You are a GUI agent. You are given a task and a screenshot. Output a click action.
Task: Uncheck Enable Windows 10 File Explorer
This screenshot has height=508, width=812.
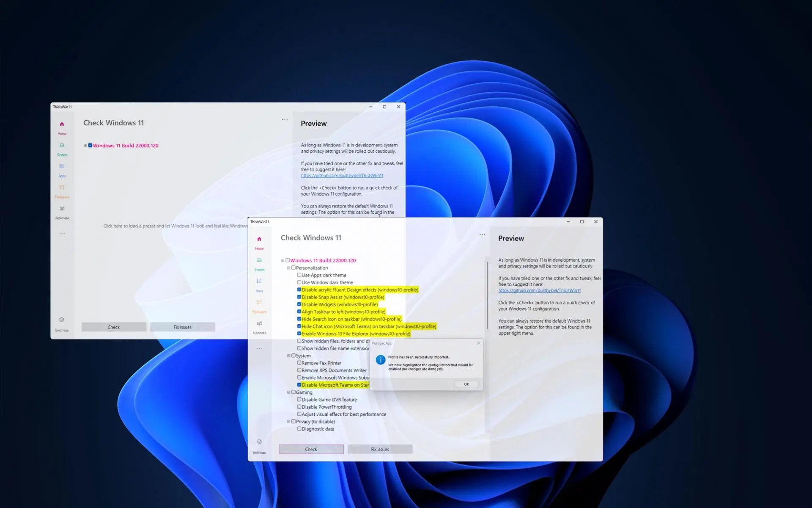tap(299, 334)
